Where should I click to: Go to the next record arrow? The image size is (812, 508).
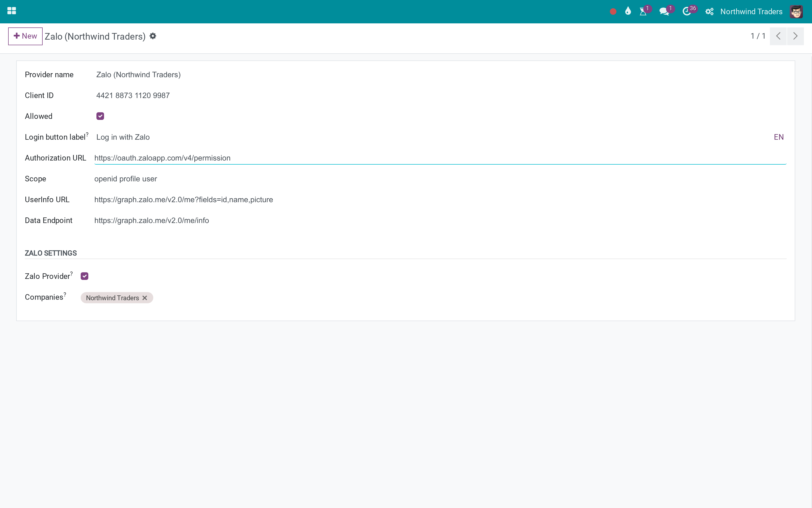tap(795, 36)
